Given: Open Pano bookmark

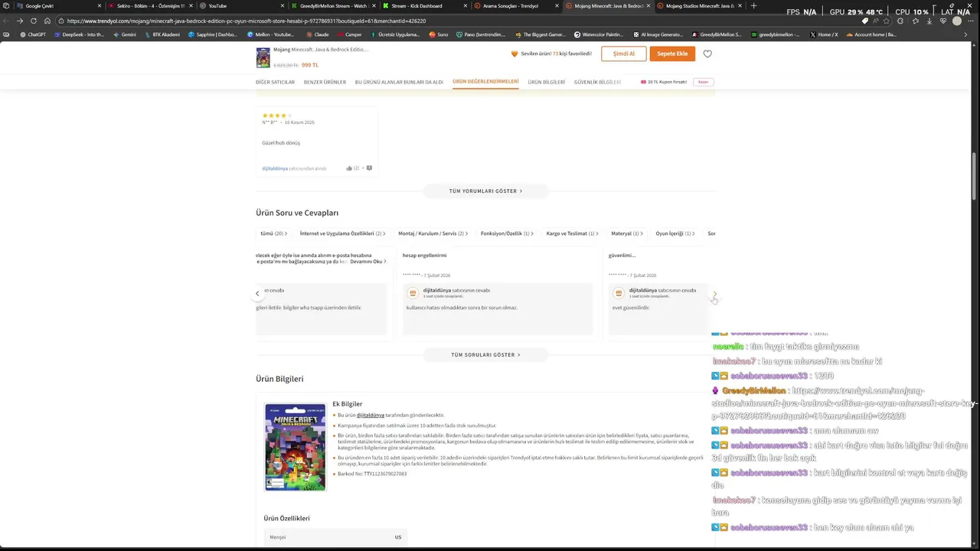Looking at the screenshot, I should [x=481, y=34].
